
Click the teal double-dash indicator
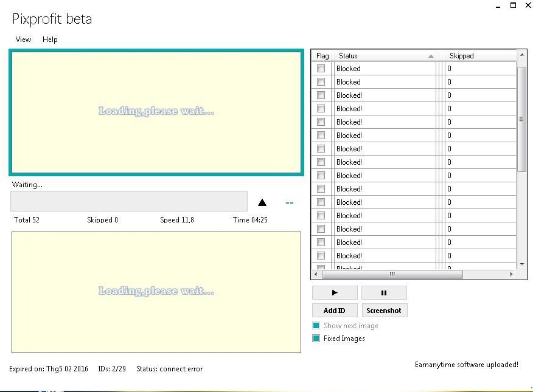click(290, 203)
